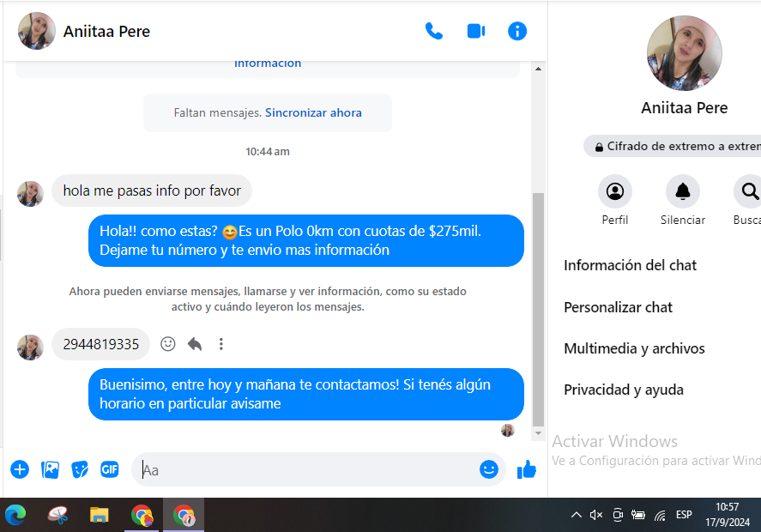Expand Multimedia y archivos section
This screenshot has height=532, width=761.
coord(634,348)
